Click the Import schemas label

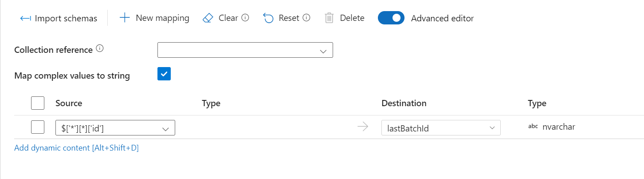66,18
